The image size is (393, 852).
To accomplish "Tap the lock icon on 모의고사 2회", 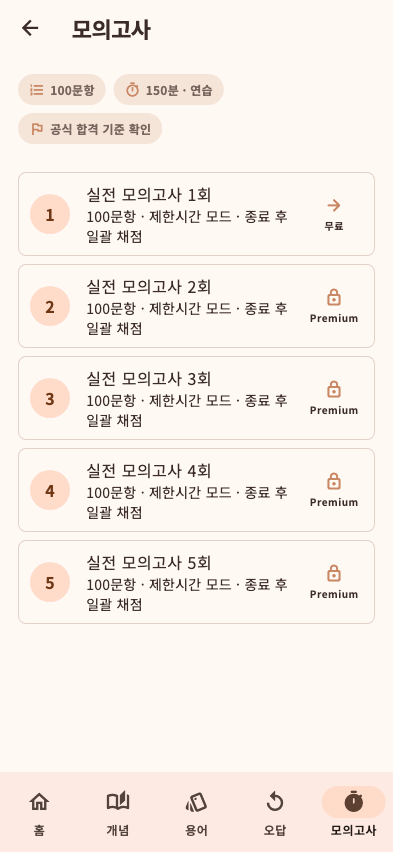I will (334, 297).
